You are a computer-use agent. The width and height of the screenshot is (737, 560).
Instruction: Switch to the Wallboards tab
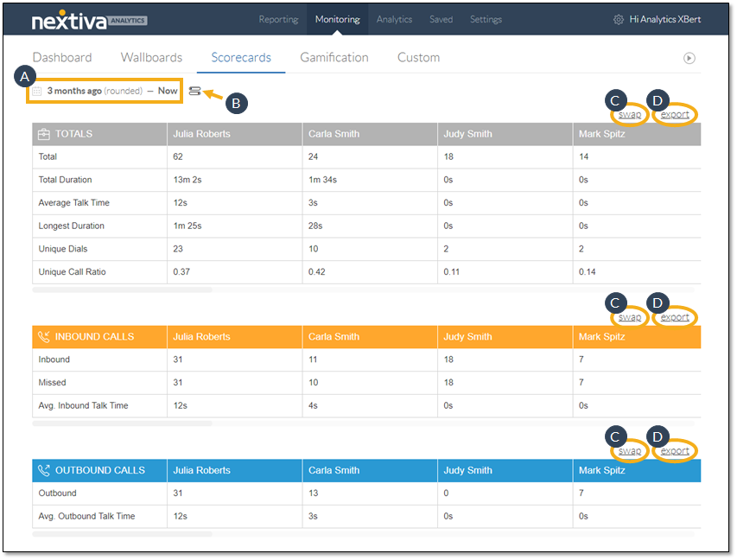(151, 58)
